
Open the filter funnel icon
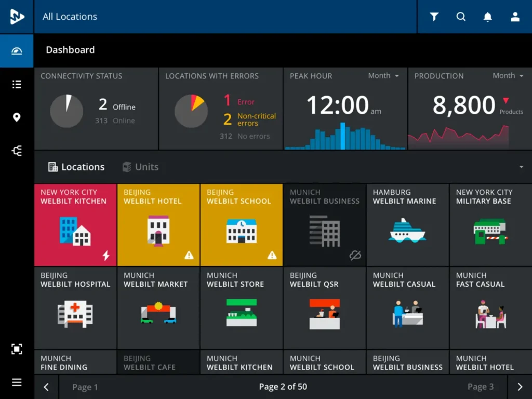click(434, 17)
